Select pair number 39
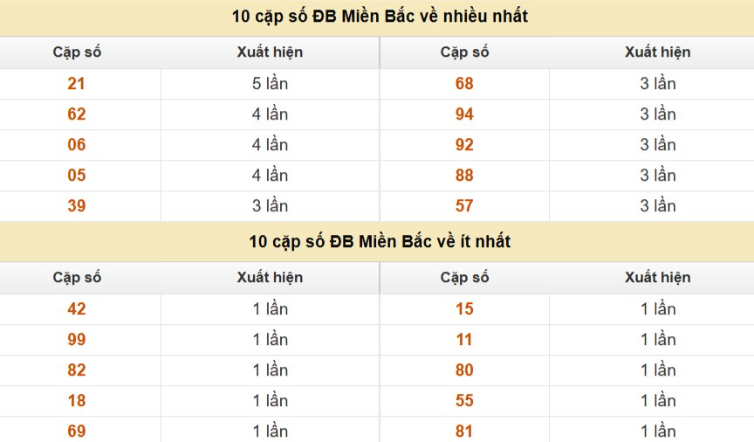The width and height of the screenshot is (754, 442). 77,206
